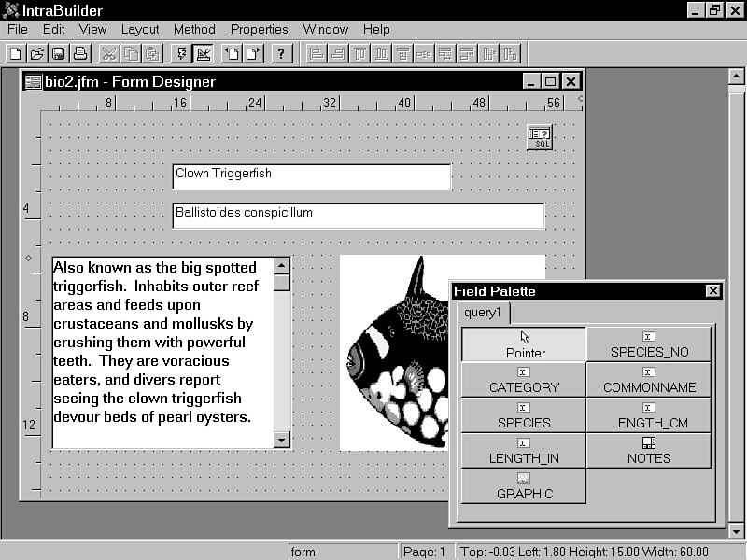Pick the NOTES field in Field Palette
This screenshot has width=747, height=560.
(x=649, y=450)
